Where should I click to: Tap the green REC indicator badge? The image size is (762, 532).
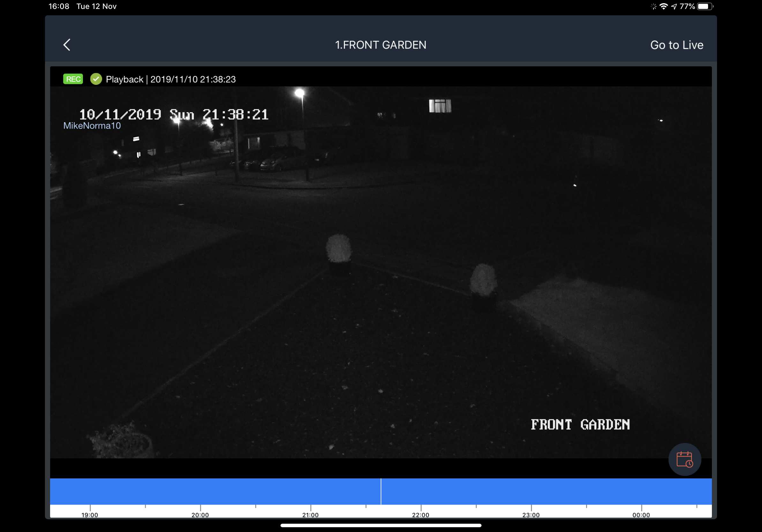coord(73,79)
